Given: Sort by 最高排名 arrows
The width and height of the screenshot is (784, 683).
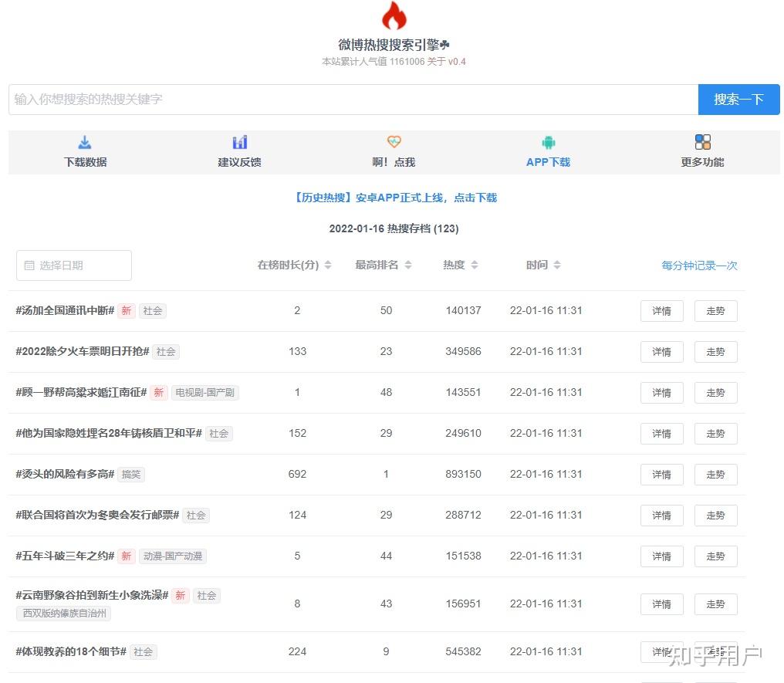Looking at the screenshot, I should (x=408, y=265).
